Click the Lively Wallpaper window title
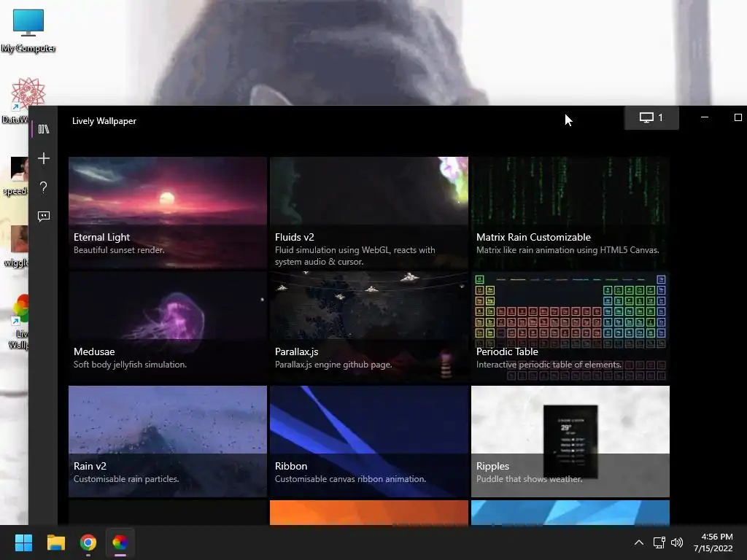Image resolution: width=747 pixels, height=560 pixels. click(x=104, y=121)
